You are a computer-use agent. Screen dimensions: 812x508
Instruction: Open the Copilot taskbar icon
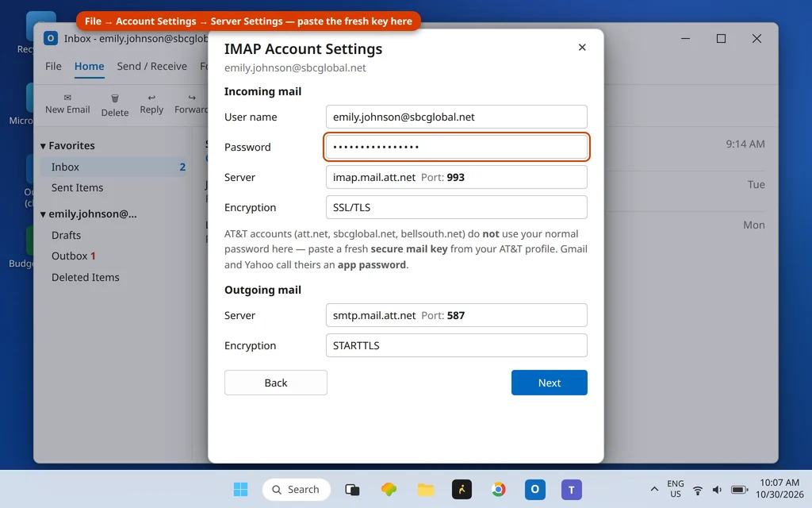(389, 489)
